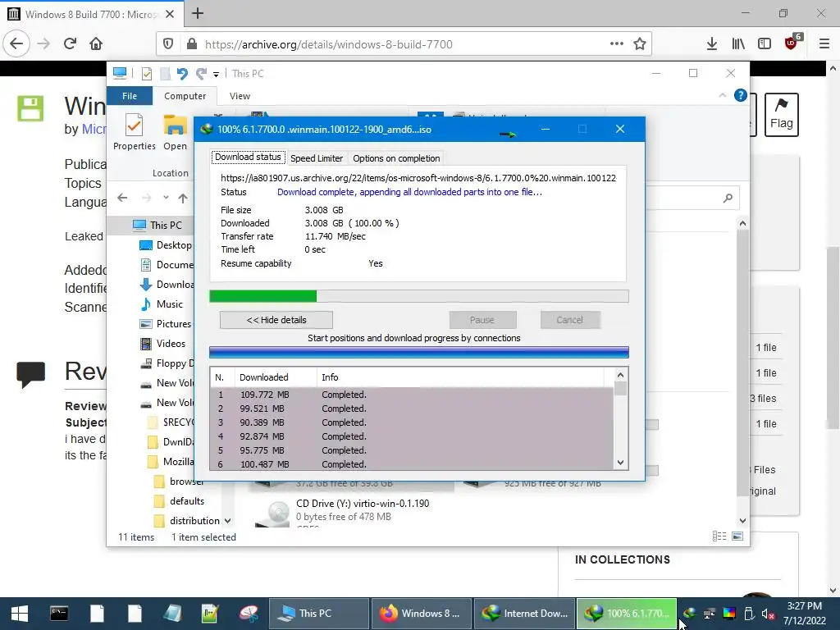Click Explorer Up one level arrow
840x630 pixels.
point(183,199)
